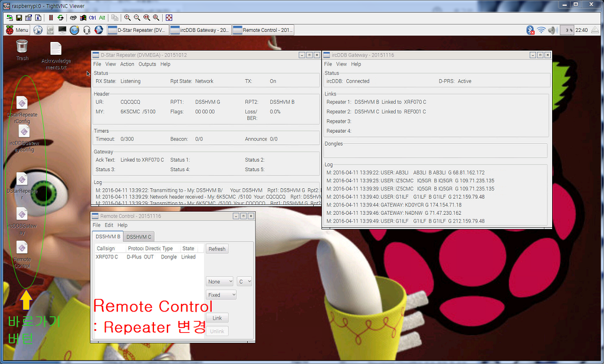
Task: Open the Raspberry Pi Menu button
Action: (17, 30)
